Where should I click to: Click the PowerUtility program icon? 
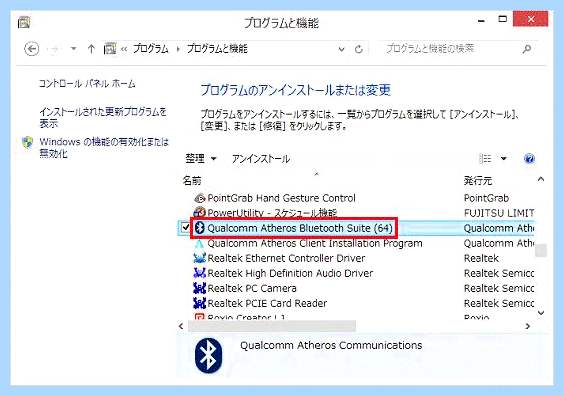pos(199,213)
